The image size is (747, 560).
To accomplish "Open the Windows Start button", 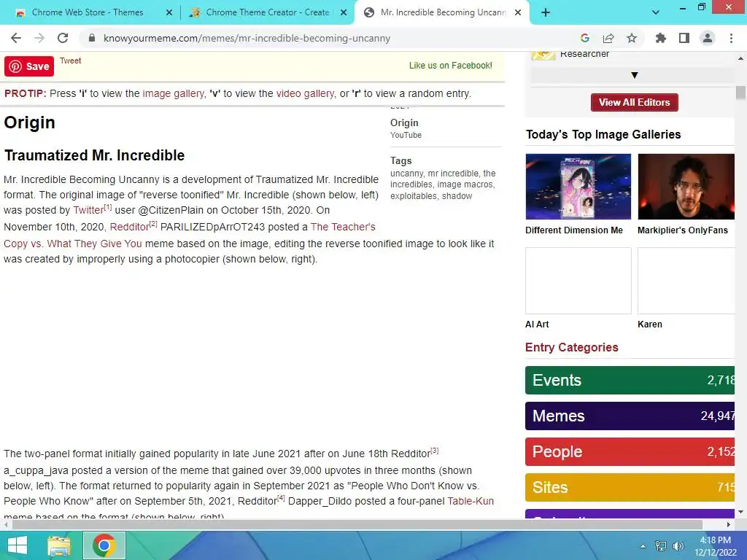I will (x=18, y=545).
